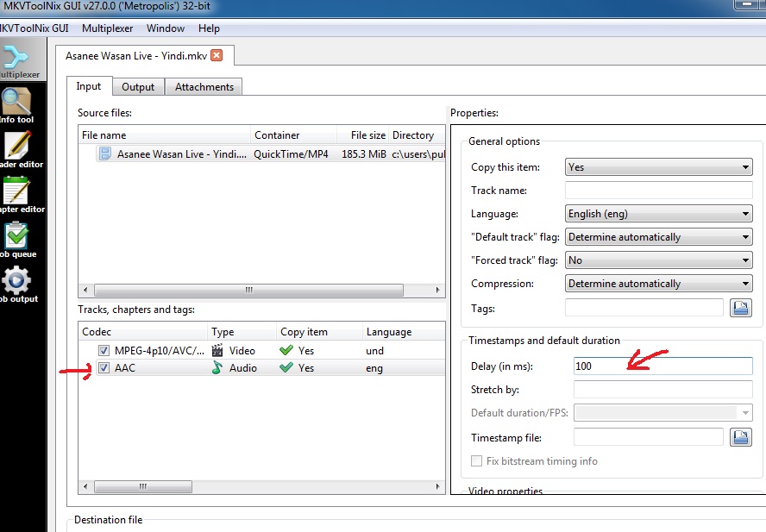The height and width of the screenshot is (532, 766).
Task: Sort tracks by Type column
Action: pyautogui.click(x=242, y=332)
